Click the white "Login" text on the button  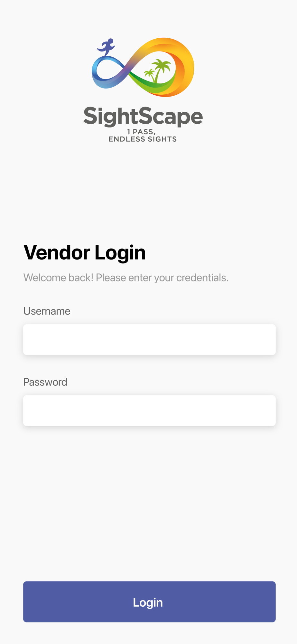pos(148,602)
